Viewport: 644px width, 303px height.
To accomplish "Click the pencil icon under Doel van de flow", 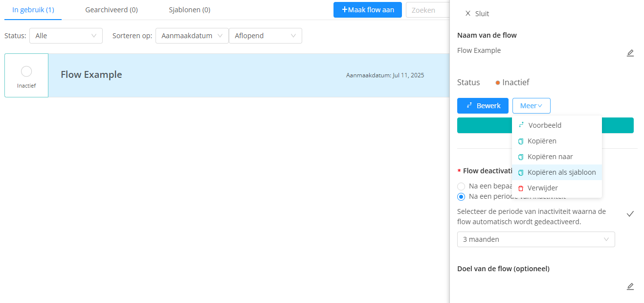I will point(630,286).
